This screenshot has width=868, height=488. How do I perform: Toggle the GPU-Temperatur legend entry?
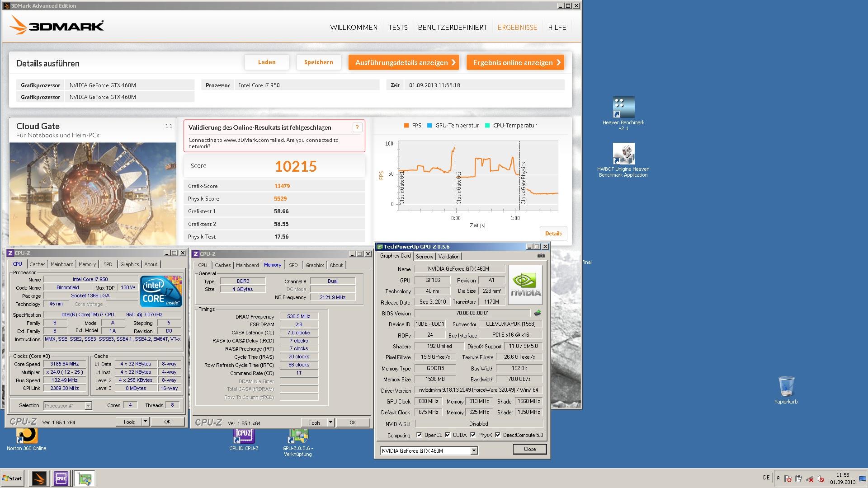[453, 126]
